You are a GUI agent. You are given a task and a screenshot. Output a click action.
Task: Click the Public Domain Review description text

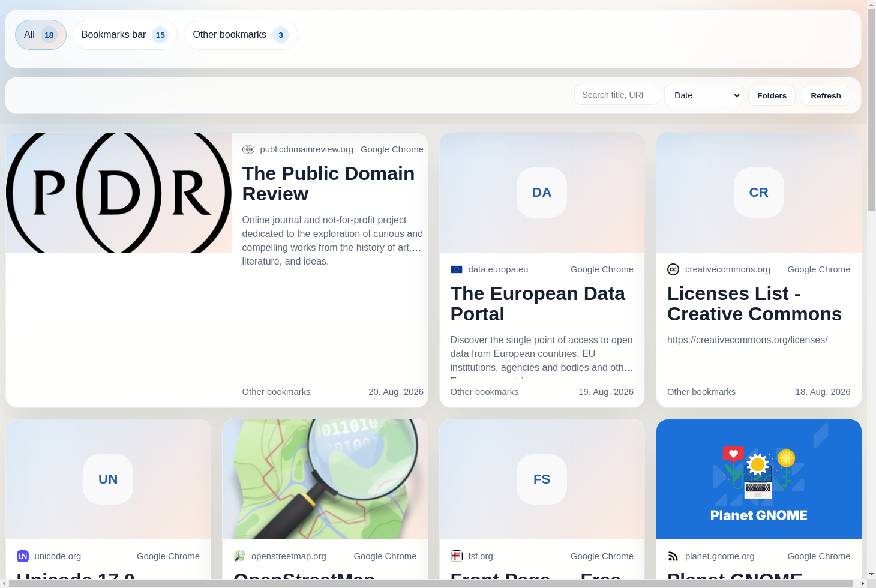click(332, 241)
